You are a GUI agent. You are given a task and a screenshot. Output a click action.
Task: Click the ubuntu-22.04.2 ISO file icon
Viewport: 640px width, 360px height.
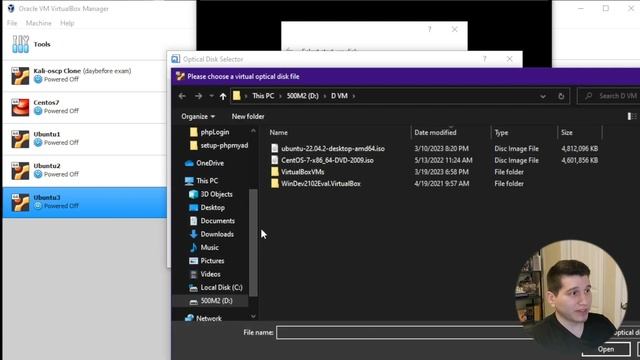pyautogui.click(x=275, y=149)
